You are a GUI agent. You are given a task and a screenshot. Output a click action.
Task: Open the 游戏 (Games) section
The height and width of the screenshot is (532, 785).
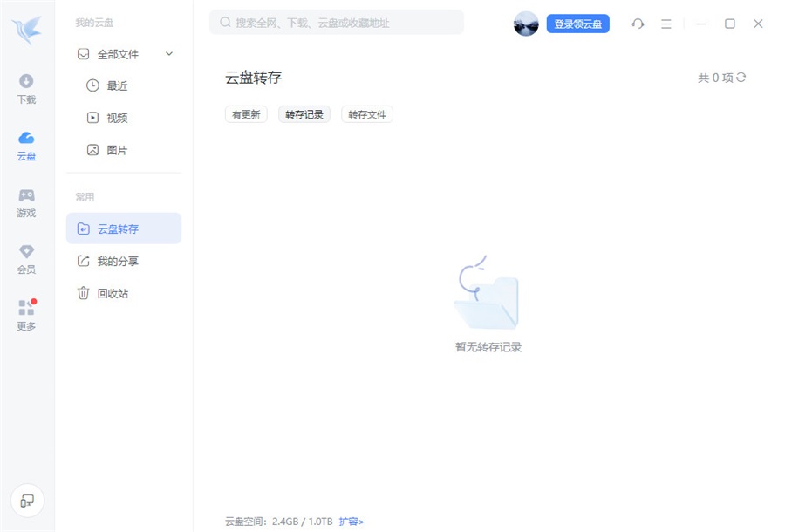click(25, 201)
